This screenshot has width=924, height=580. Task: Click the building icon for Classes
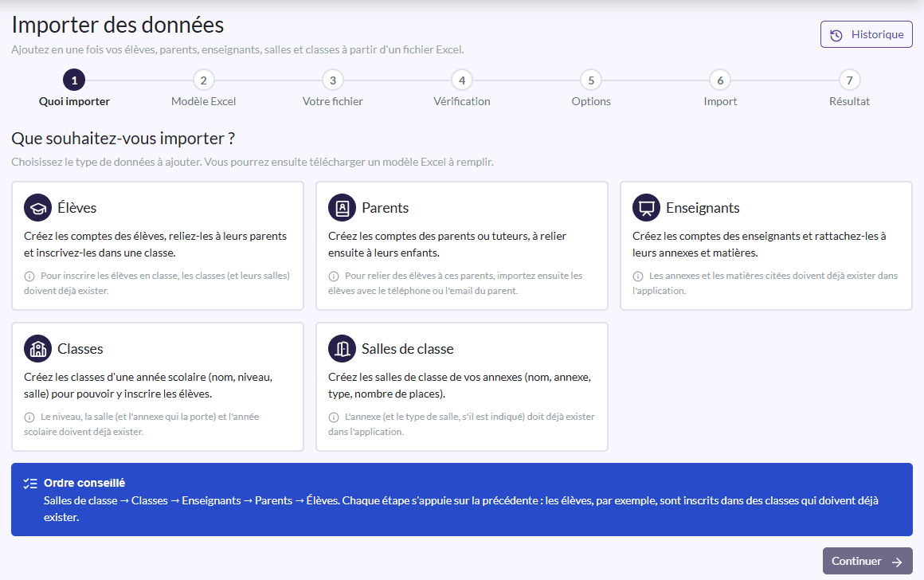click(x=37, y=348)
